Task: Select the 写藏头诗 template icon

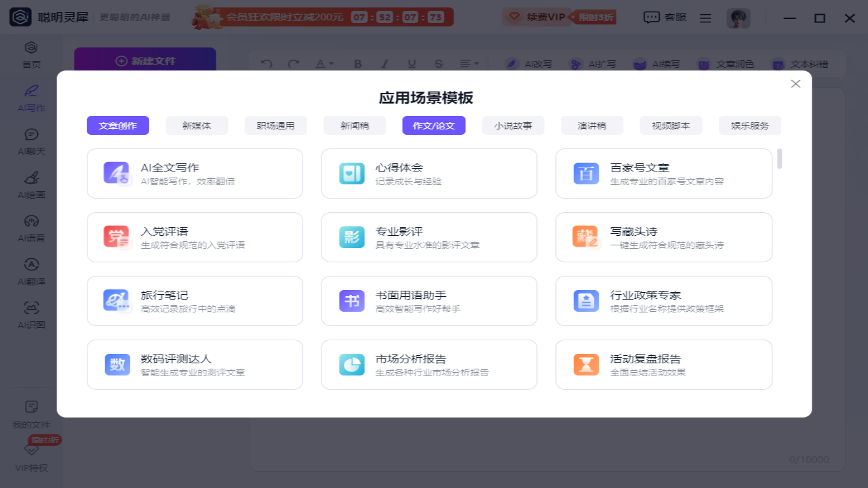Action: (586, 237)
